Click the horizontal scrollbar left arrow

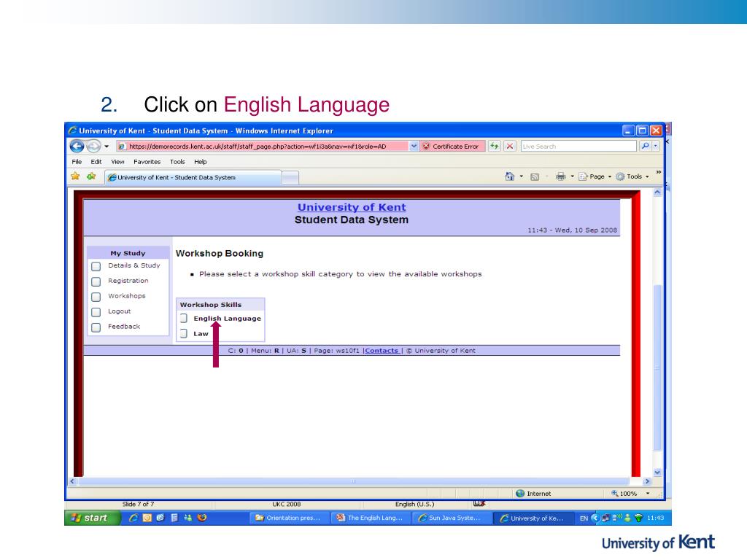[x=73, y=481]
